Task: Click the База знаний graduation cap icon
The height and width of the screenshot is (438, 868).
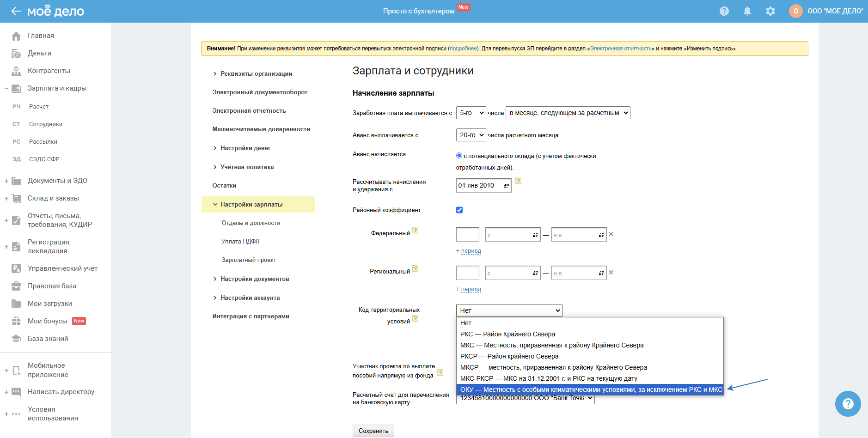Action: coord(16,339)
